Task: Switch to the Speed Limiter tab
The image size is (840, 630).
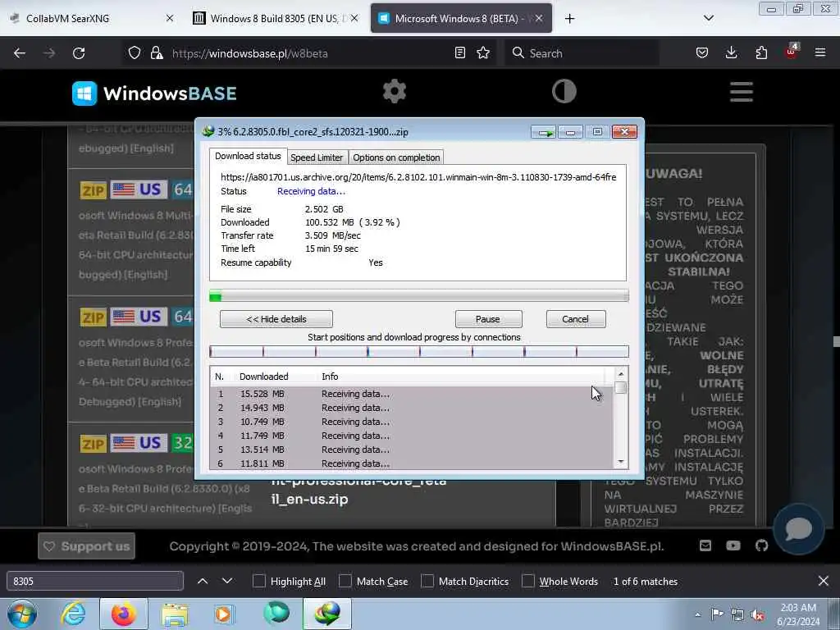Action: [x=317, y=157]
